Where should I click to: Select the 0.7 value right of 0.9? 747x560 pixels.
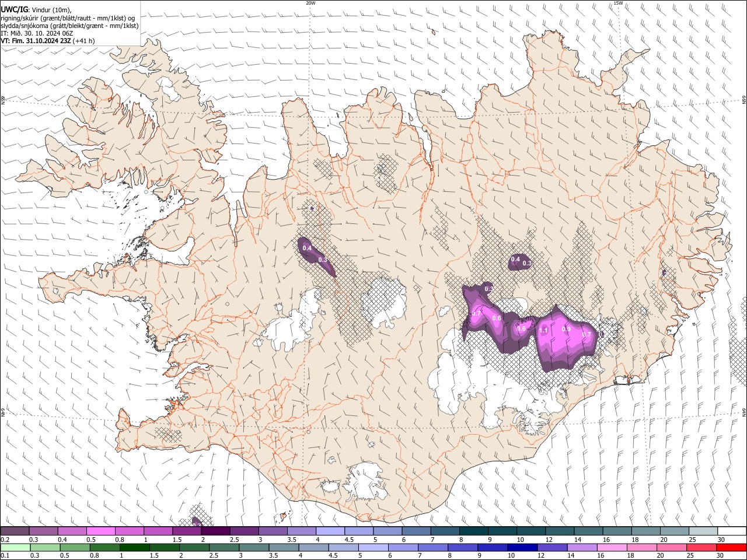(587, 334)
